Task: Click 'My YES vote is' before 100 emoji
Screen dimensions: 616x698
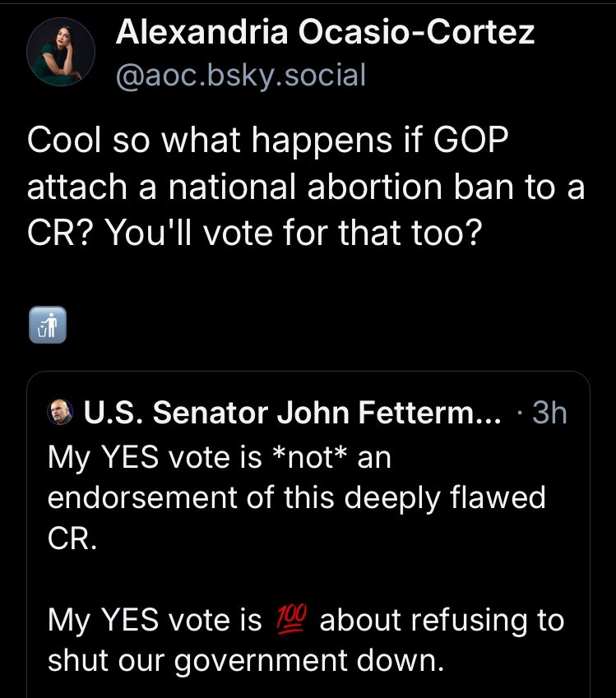Action: (154, 621)
